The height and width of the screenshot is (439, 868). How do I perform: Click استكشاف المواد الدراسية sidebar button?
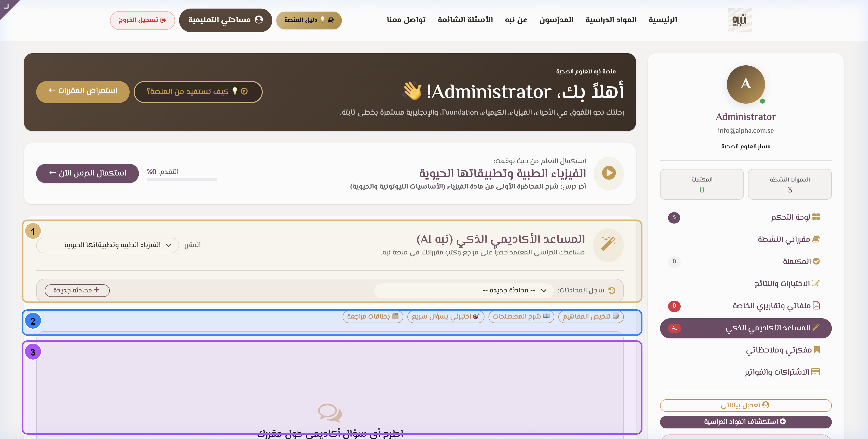pyautogui.click(x=745, y=422)
